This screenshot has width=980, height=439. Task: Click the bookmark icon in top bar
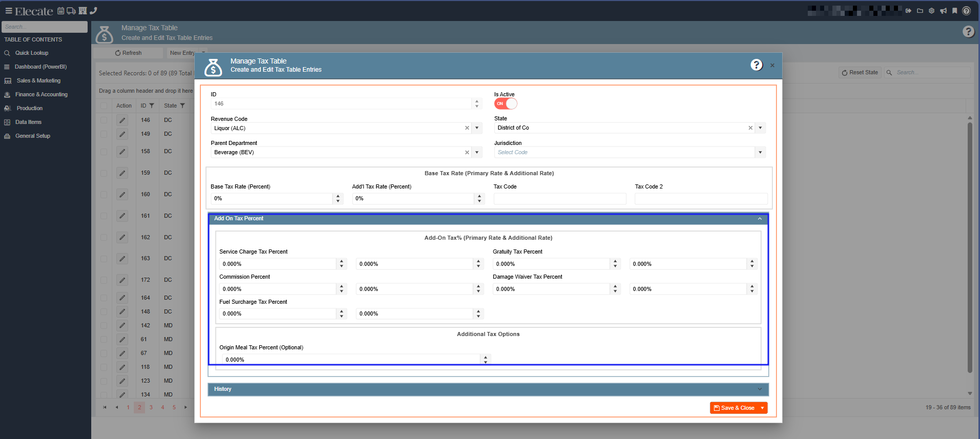[954, 11]
